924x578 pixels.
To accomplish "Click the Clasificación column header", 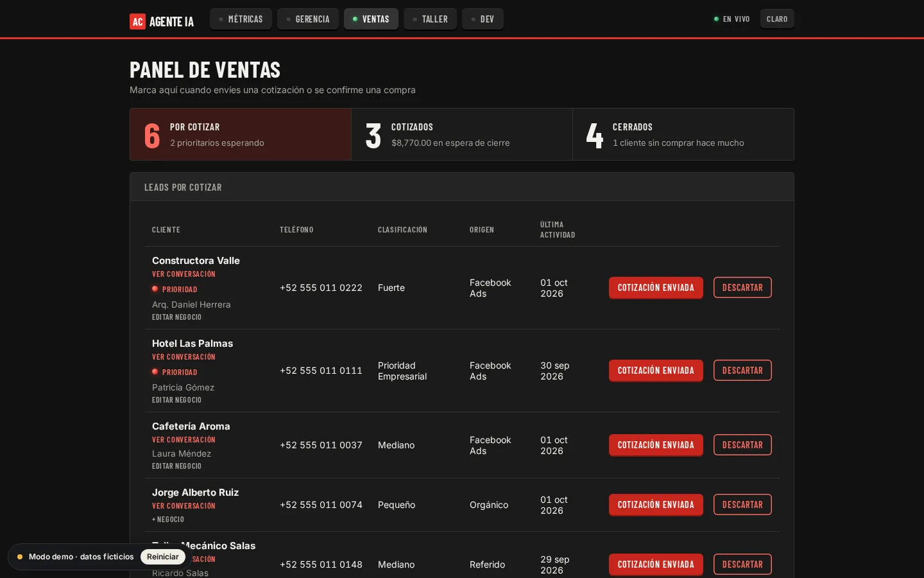I will point(402,230).
